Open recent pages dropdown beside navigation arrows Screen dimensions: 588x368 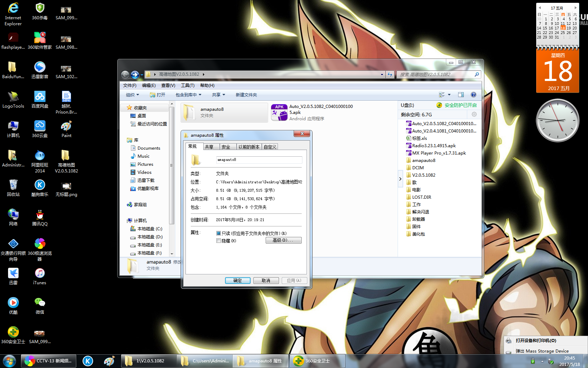coord(142,75)
